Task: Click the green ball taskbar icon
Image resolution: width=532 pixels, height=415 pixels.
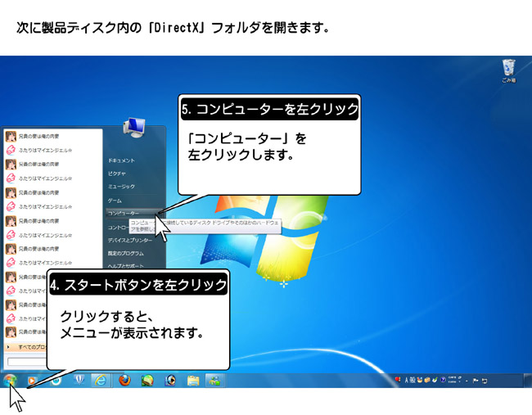Action: [147, 381]
